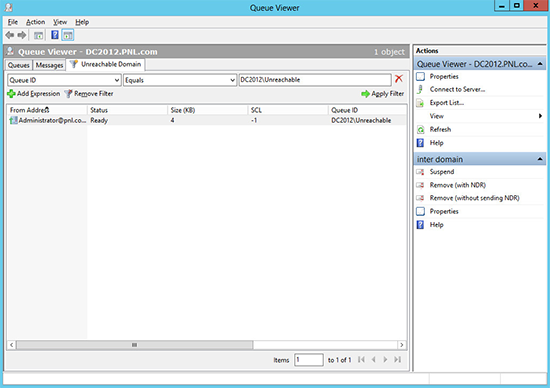Screen dimensions: 550x388
Task: Open the View menu
Action: (60, 22)
